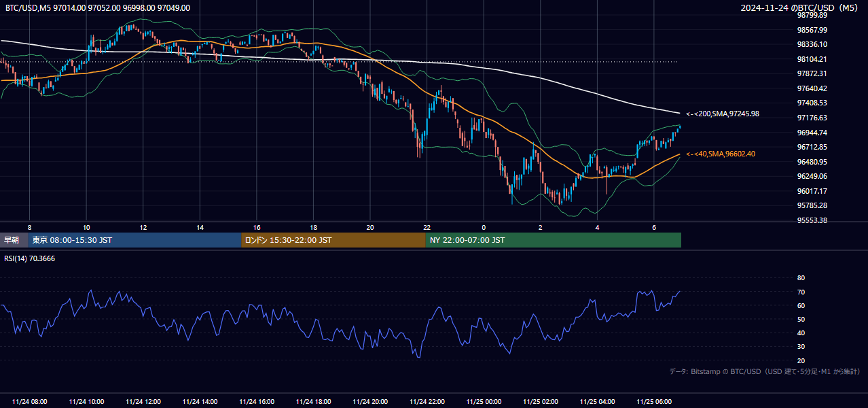This screenshot has height=408, width=868.
Task: Click RSI scale value 80
Action: [801, 278]
